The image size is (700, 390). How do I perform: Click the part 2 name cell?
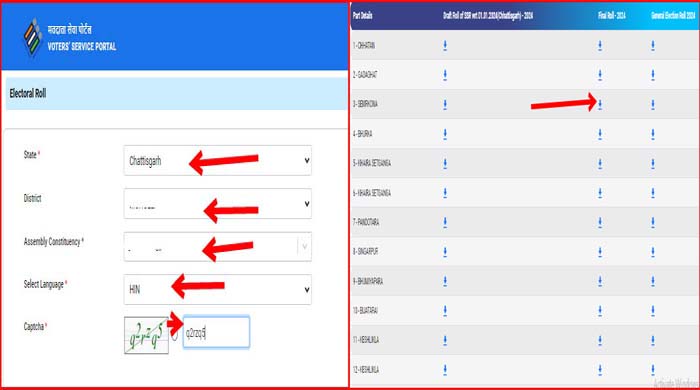(x=365, y=75)
